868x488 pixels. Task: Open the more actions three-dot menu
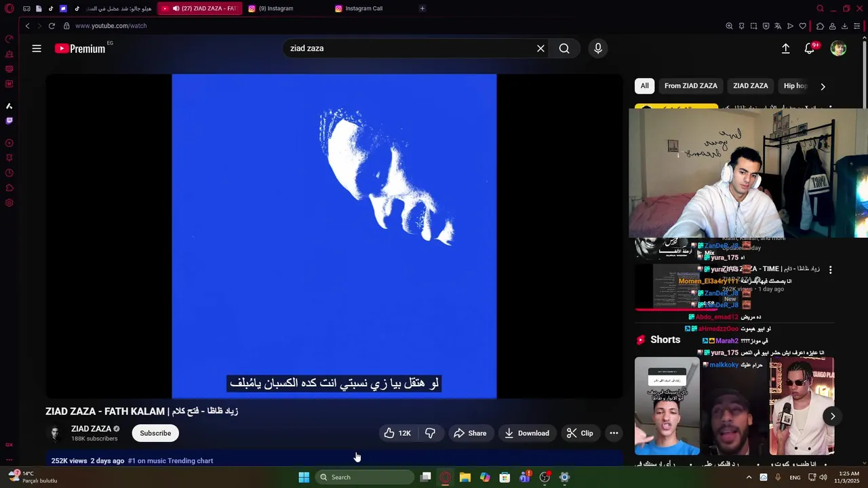tap(614, 433)
